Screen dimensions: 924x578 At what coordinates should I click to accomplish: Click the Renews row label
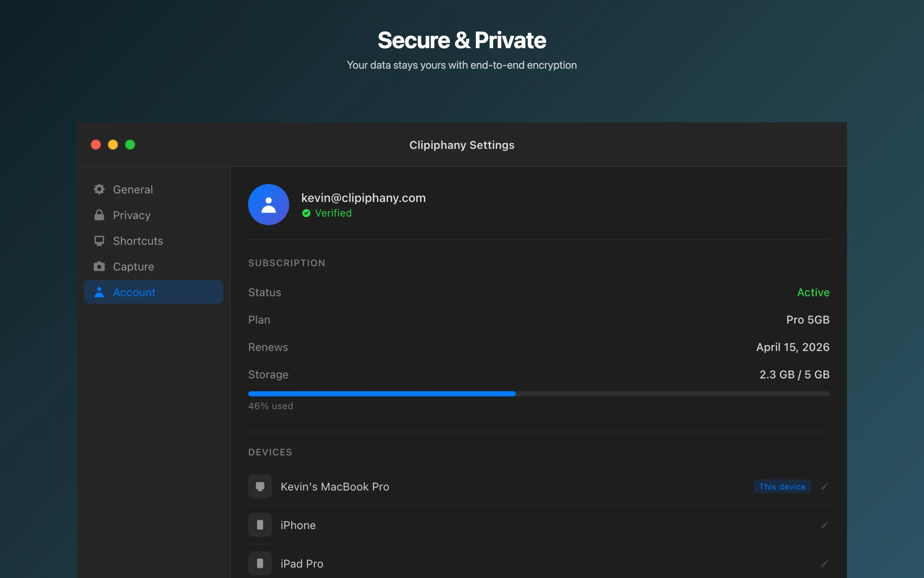coord(268,347)
